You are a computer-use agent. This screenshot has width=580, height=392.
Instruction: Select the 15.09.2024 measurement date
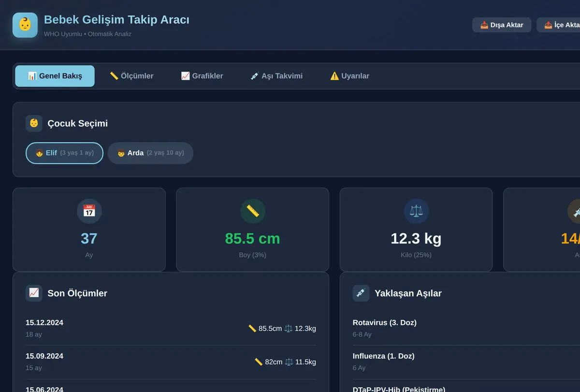click(x=44, y=356)
